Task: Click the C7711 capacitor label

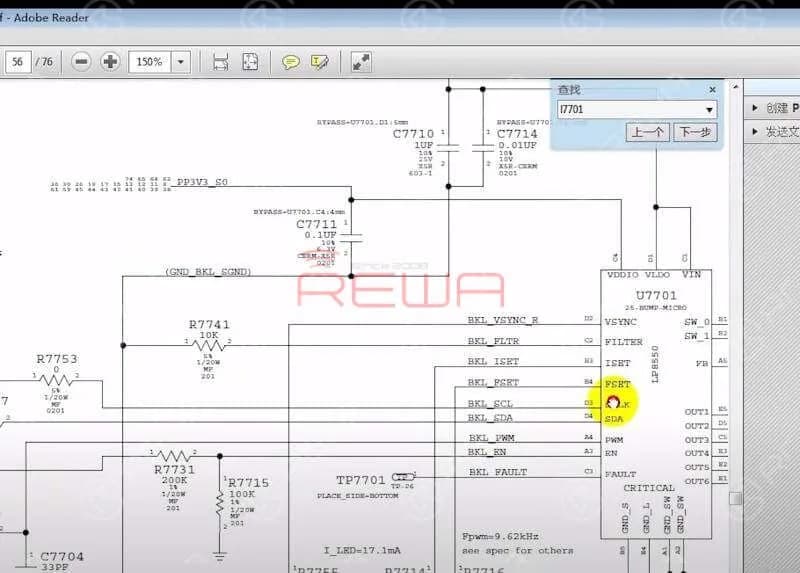Action: point(316,224)
